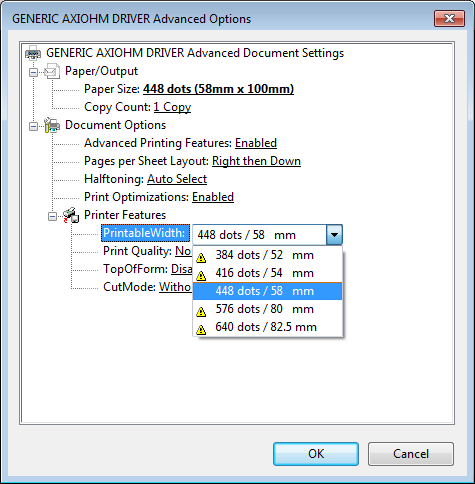
Task: Collapse the Paper/Output tree node
Action: tap(33, 72)
